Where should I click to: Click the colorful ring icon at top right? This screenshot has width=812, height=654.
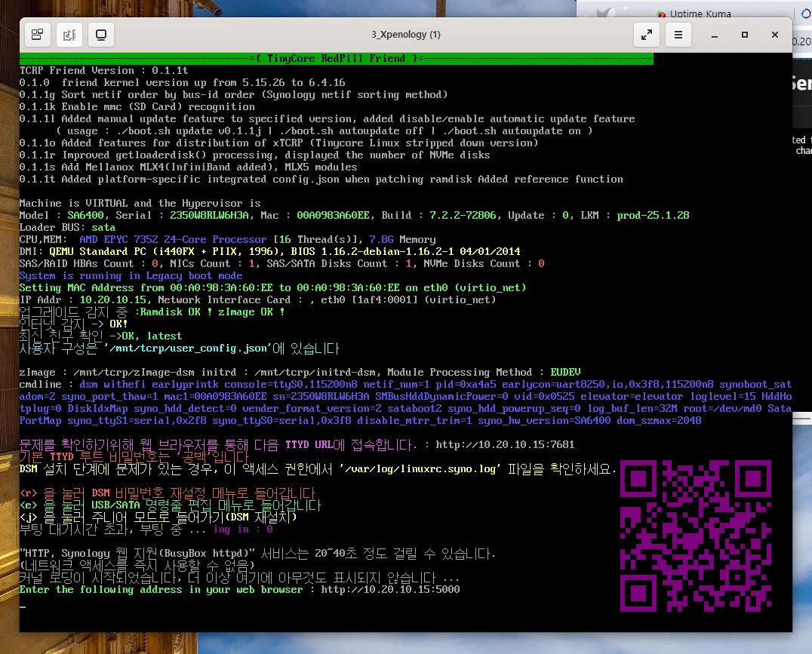click(x=806, y=14)
